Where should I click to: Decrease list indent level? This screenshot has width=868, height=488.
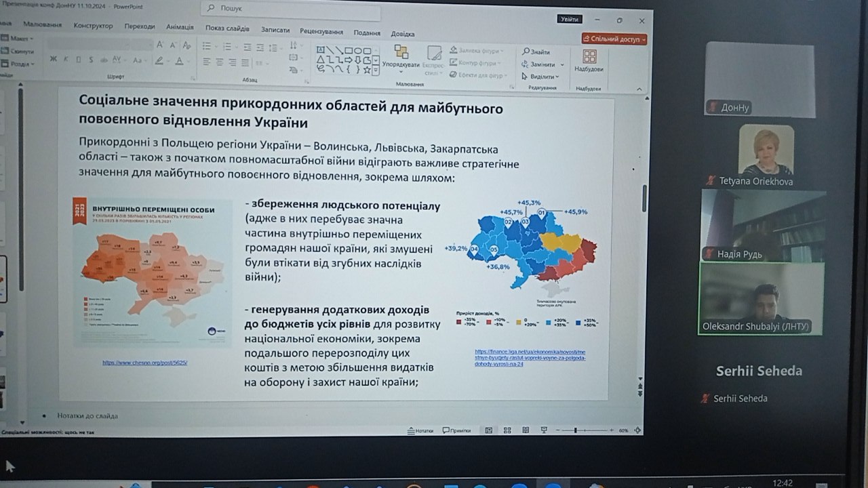pos(248,46)
